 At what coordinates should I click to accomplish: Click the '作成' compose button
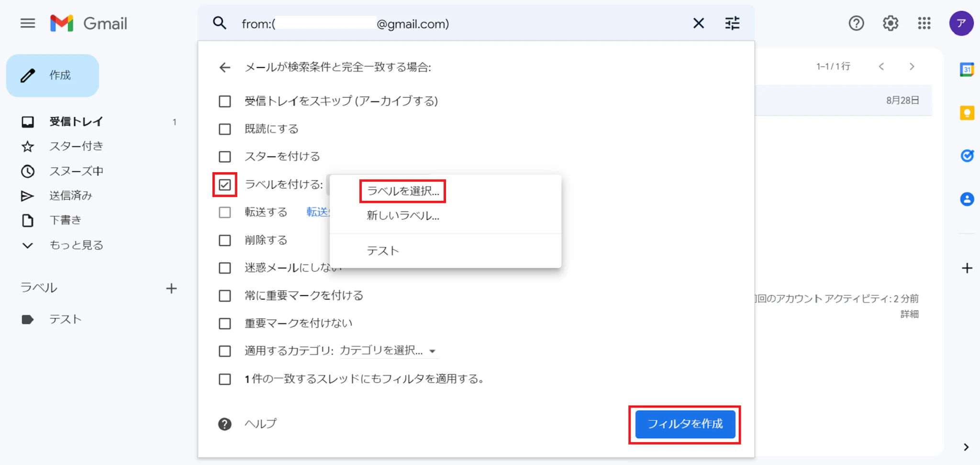[53, 76]
